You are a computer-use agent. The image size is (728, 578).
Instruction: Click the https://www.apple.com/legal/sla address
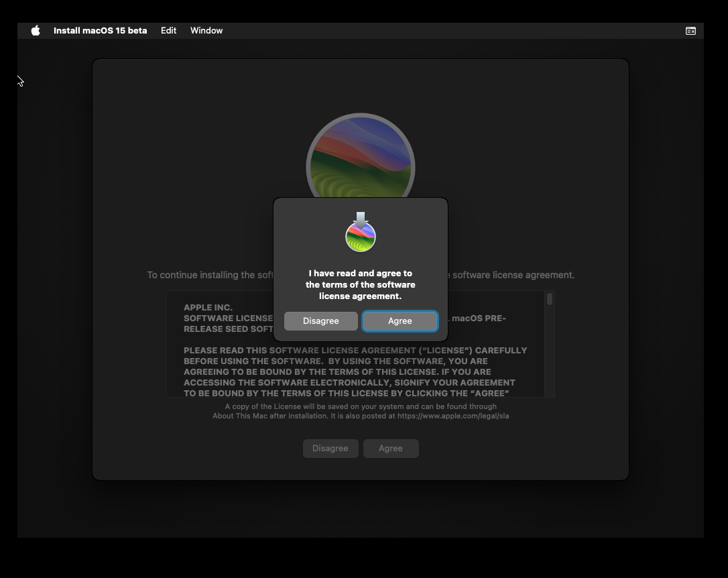[453, 416]
